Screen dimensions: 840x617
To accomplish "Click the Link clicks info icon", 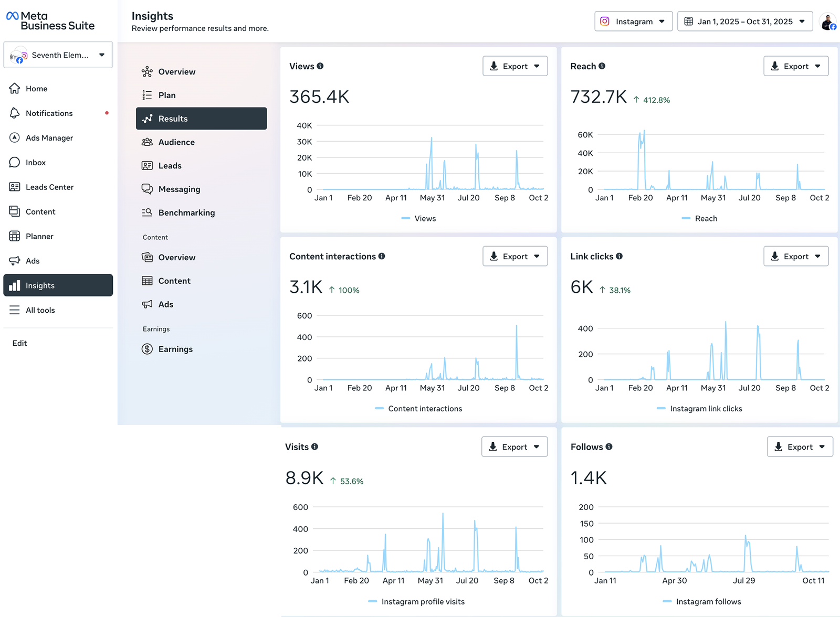I will (x=619, y=256).
